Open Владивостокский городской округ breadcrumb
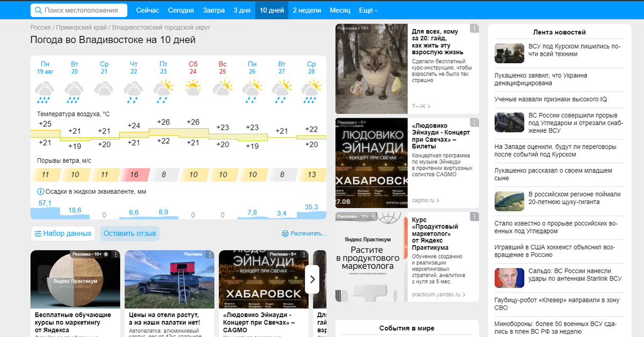The image size is (644, 337). [161, 27]
